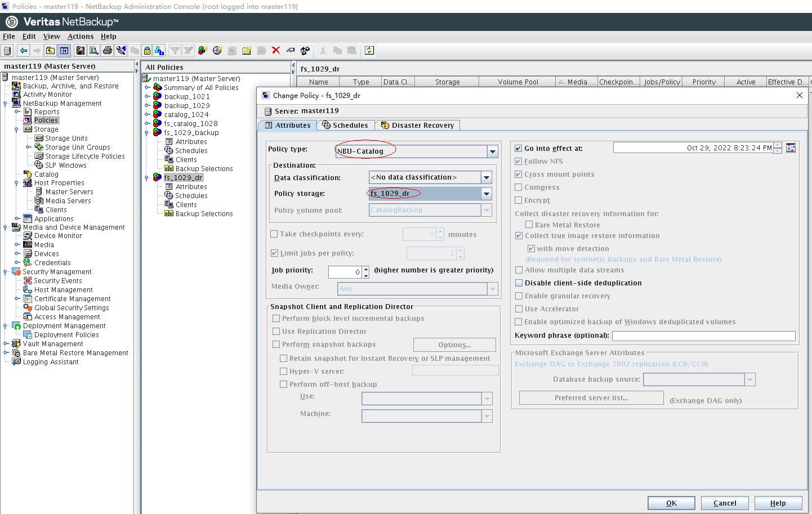Click the red X delete toolbar icon
This screenshot has height=514, width=812.
pyautogui.click(x=276, y=51)
